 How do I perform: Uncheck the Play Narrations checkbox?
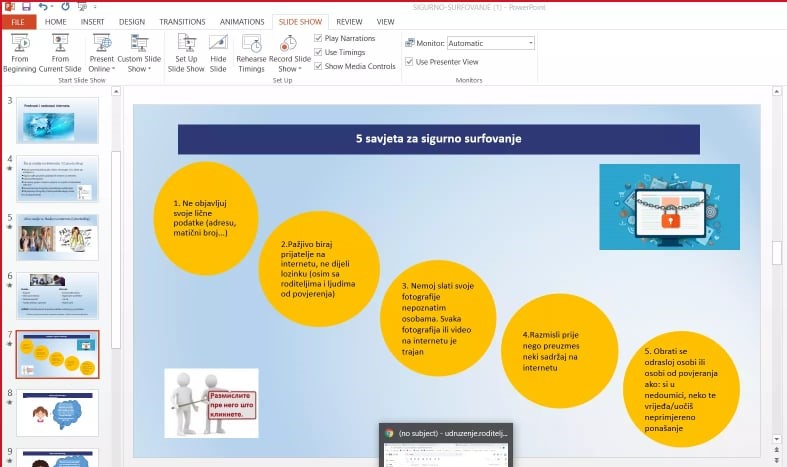318,38
